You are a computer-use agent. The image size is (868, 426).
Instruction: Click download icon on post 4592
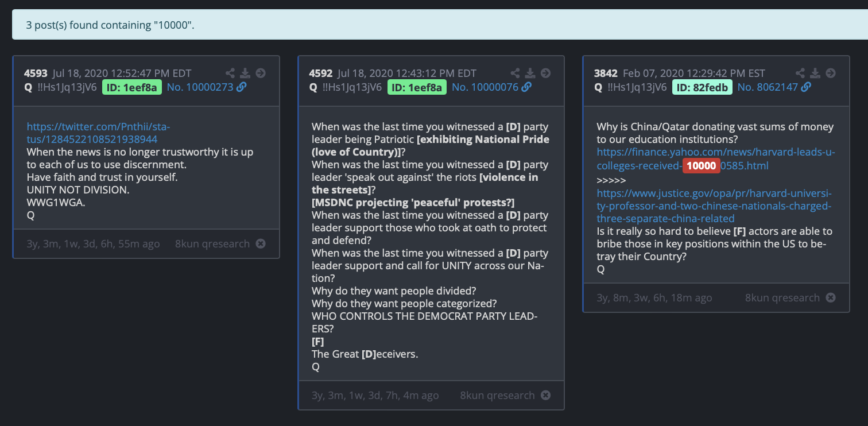[x=530, y=73]
